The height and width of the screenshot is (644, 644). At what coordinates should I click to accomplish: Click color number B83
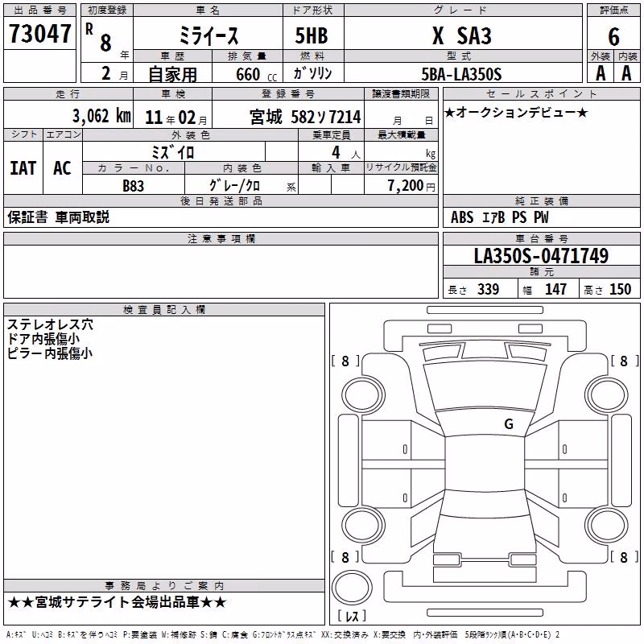[133, 186]
